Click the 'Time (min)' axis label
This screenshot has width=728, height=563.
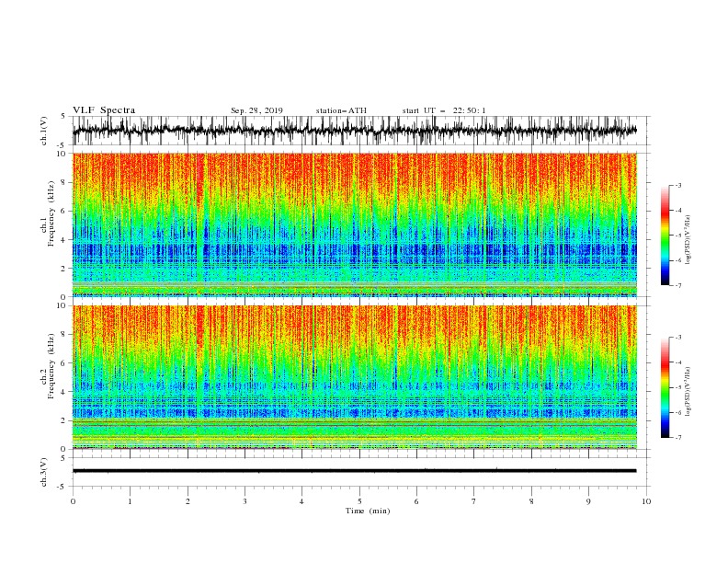pyautogui.click(x=368, y=511)
